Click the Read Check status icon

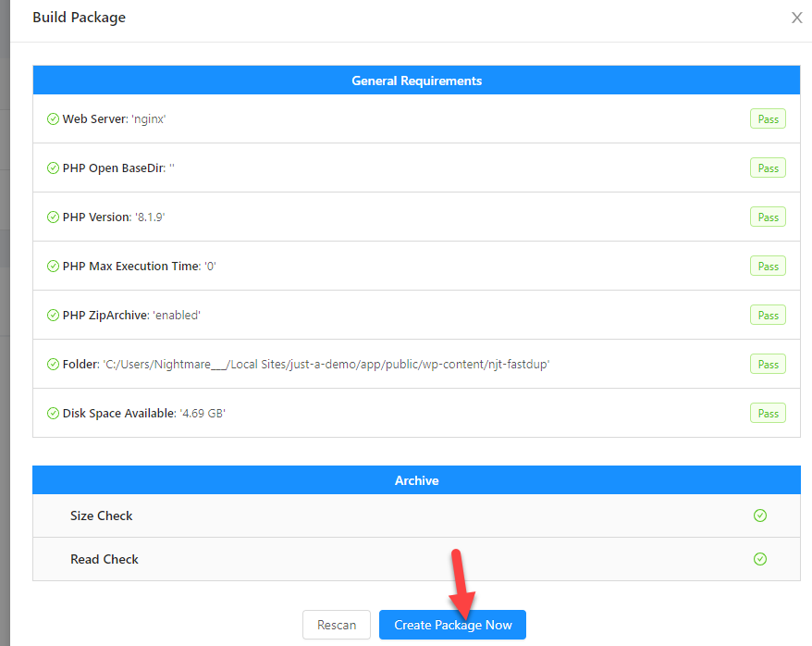[759, 559]
